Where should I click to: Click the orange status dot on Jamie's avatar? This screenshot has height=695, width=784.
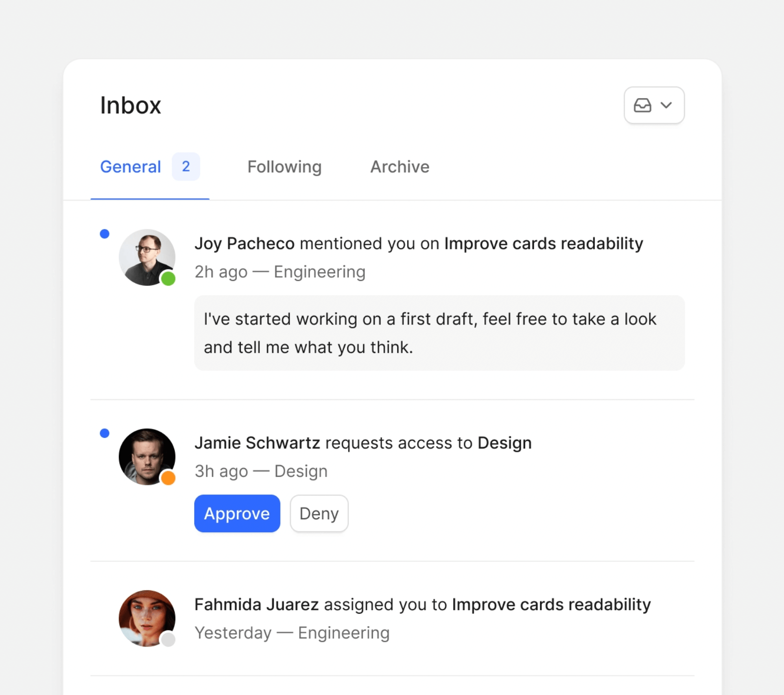pyautogui.click(x=168, y=478)
